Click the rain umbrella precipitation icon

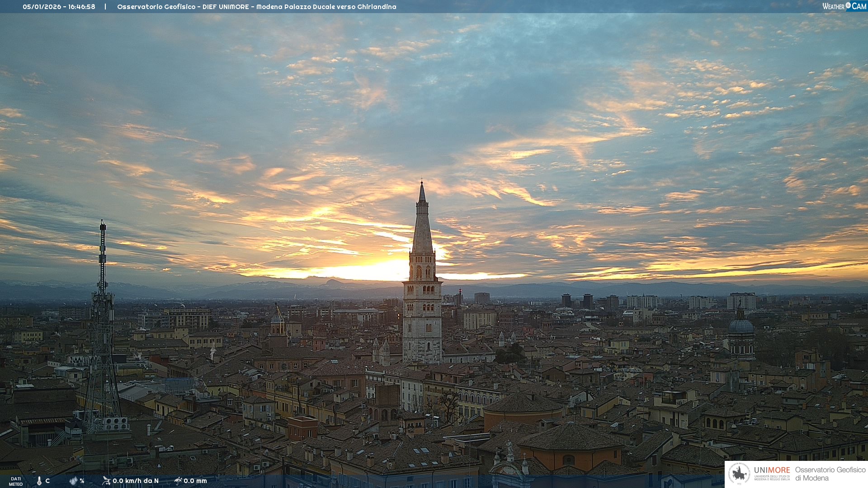178,481
